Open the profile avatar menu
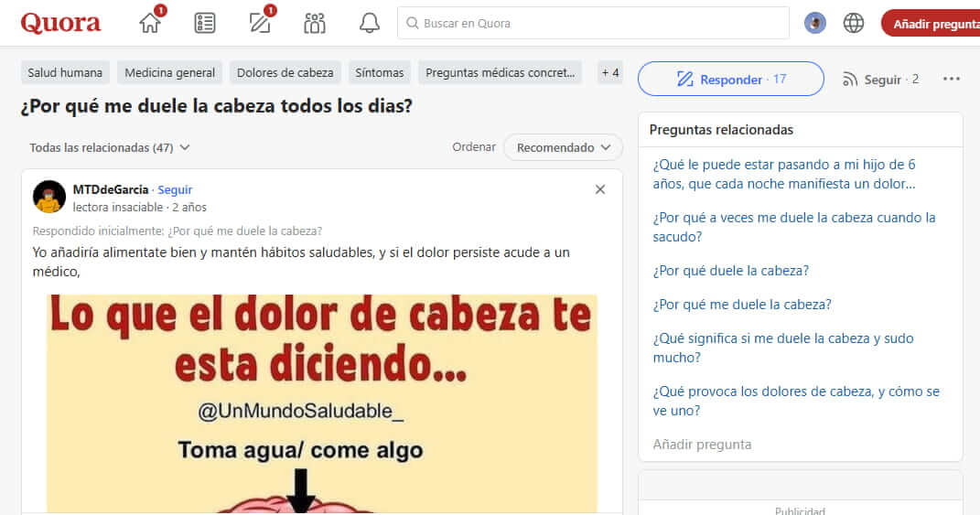980x515 pixels. (x=815, y=23)
